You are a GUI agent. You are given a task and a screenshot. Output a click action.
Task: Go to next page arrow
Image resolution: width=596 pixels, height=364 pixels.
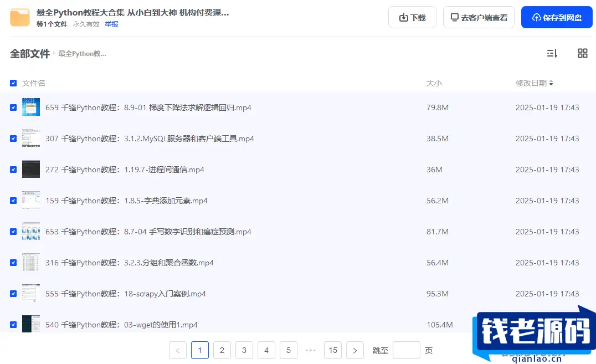click(355, 350)
